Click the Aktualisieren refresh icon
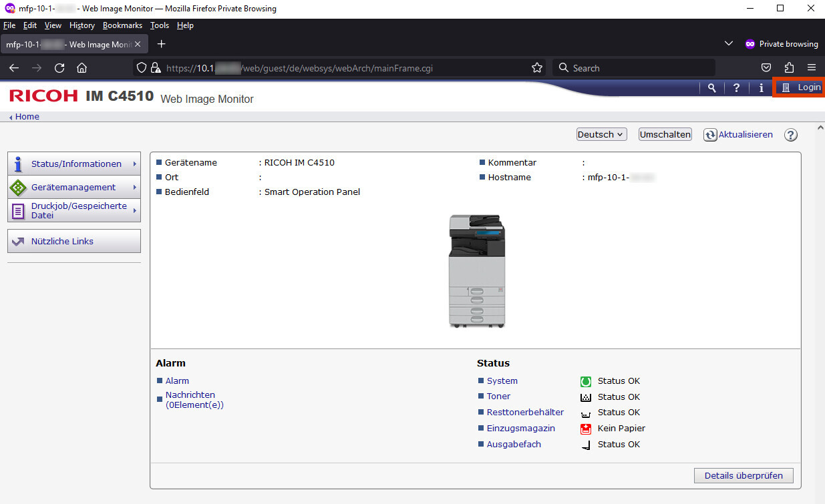825x504 pixels. [x=710, y=135]
